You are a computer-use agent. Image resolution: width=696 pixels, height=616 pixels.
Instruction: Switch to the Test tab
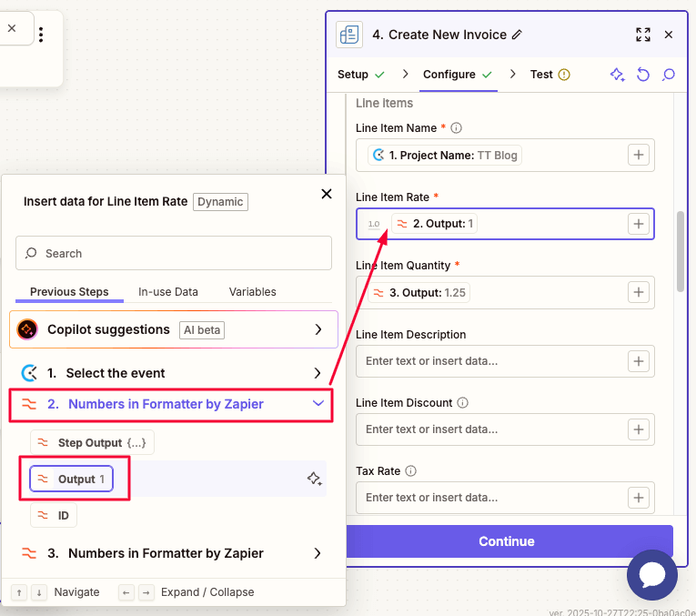pos(550,74)
